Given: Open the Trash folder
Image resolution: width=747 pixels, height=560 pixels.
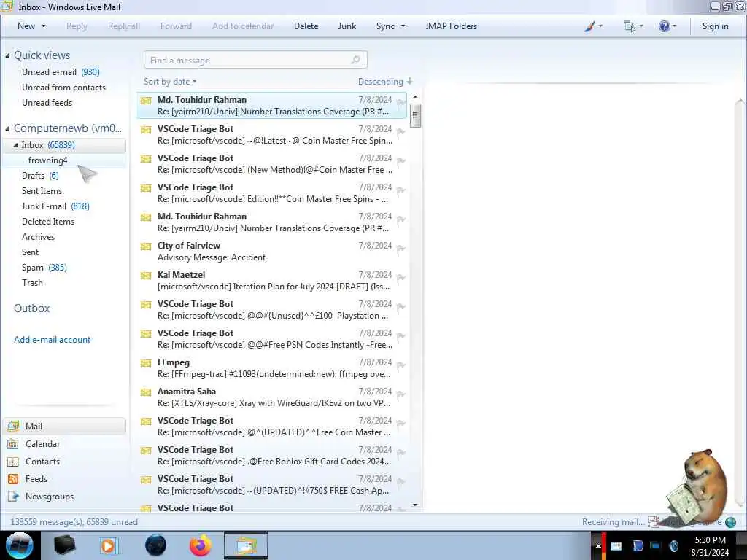Looking at the screenshot, I should 32,282.
